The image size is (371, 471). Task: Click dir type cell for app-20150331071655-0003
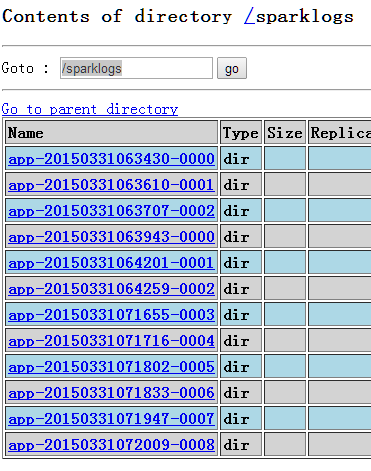tap(241, 314)
